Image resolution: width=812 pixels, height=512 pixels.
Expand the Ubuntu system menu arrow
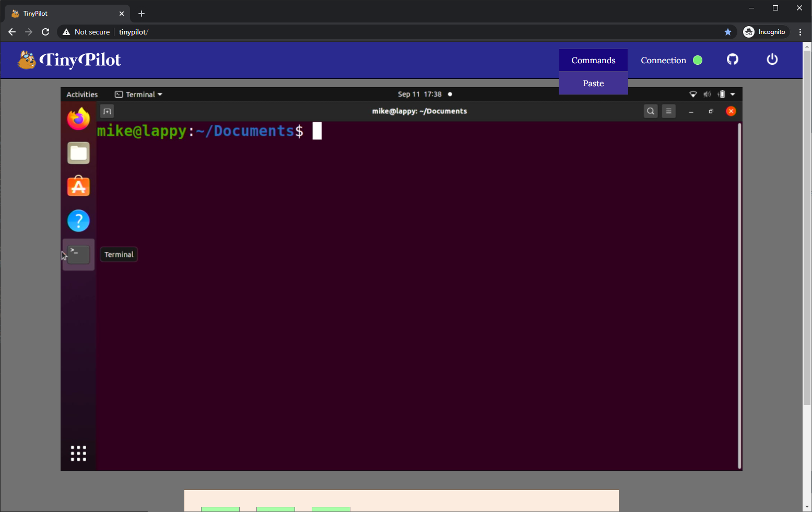click(x=733, y=94)
